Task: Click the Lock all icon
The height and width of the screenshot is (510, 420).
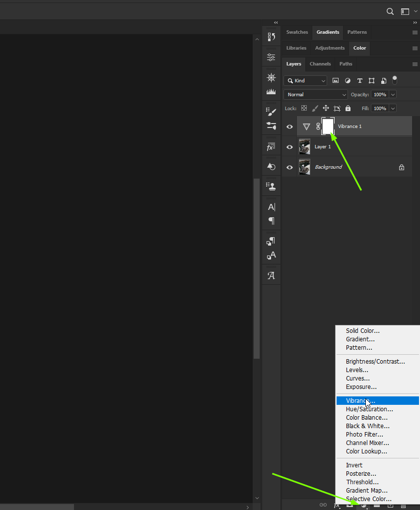Action: pyautogui.click(x=348, y=108)
